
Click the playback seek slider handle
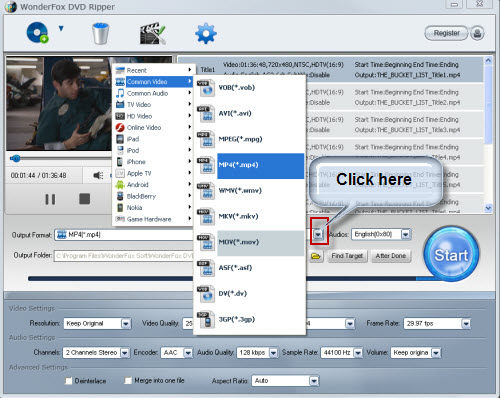coord(15,158)
